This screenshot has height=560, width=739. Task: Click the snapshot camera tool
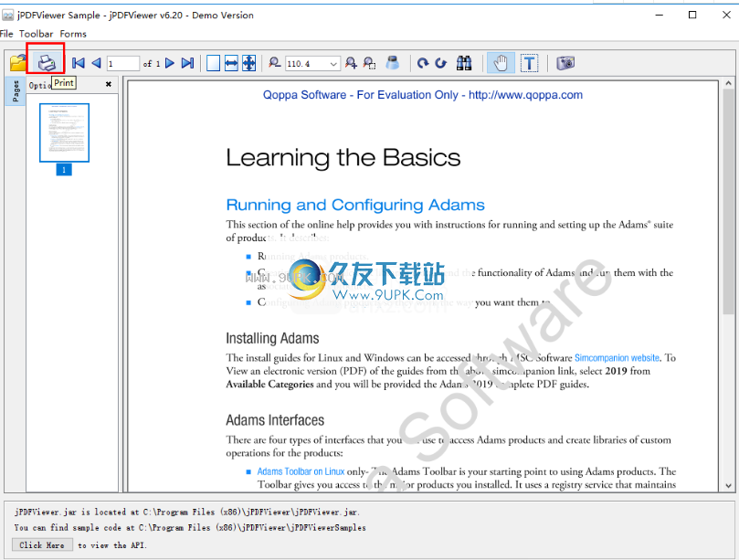565,63
